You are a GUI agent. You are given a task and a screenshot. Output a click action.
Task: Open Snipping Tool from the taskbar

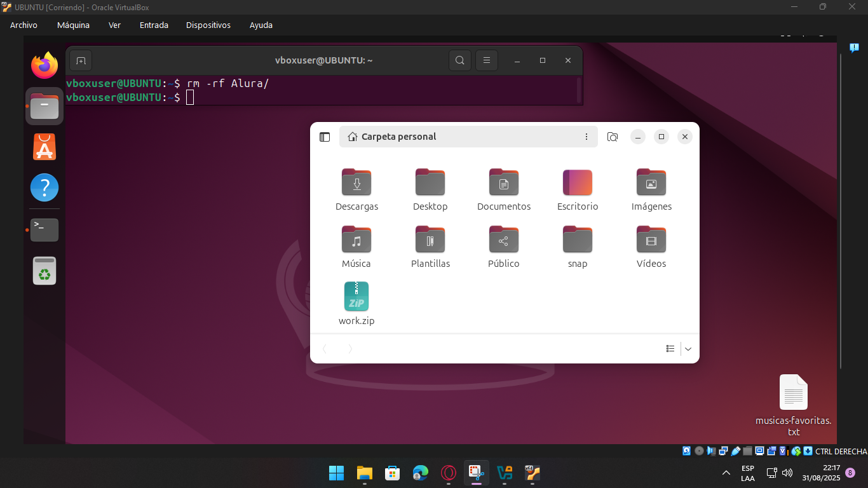pos(477,473)
